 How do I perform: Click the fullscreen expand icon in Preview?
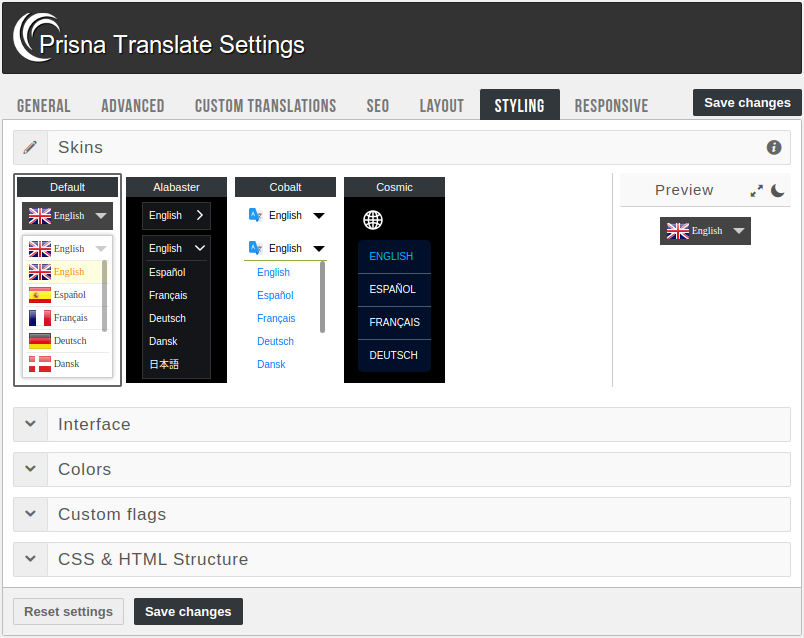click(756, 190)
